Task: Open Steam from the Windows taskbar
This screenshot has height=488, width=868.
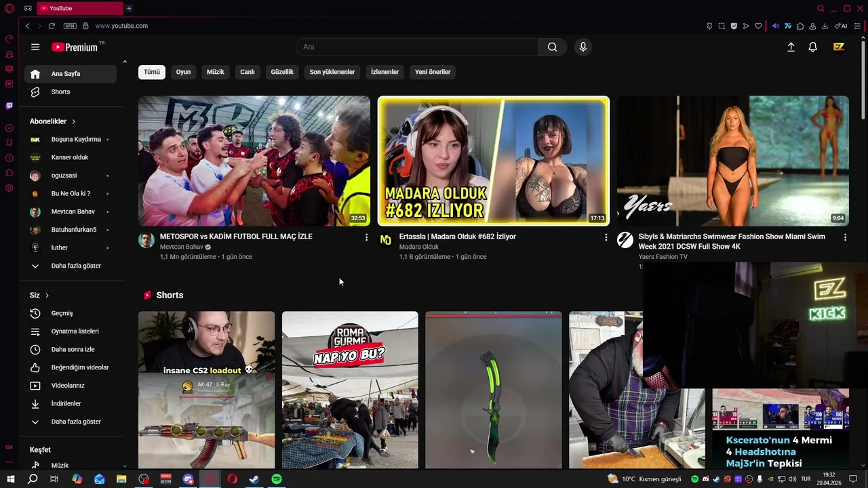Action: point(254,479)
